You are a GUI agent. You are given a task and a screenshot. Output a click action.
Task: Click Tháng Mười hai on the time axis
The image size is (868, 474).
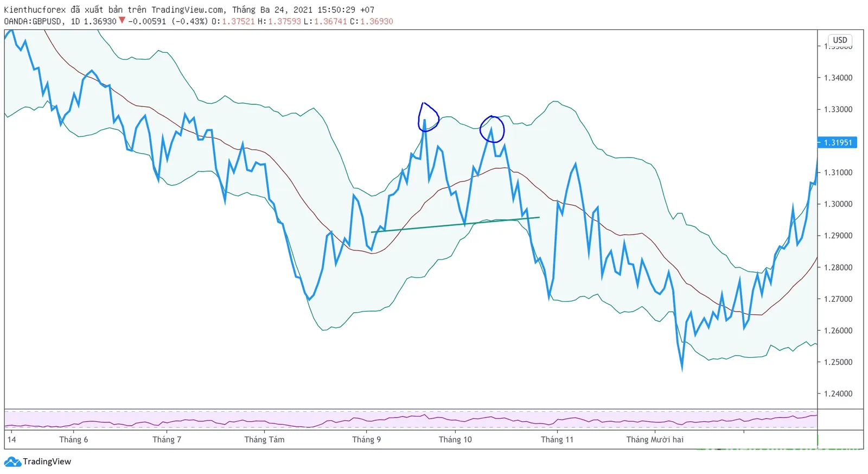coord(655,440)
